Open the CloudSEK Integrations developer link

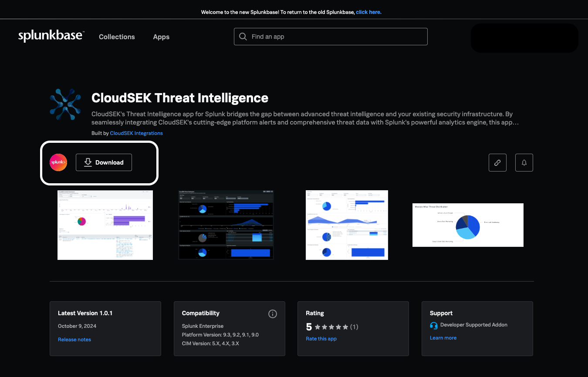point(136,133)
